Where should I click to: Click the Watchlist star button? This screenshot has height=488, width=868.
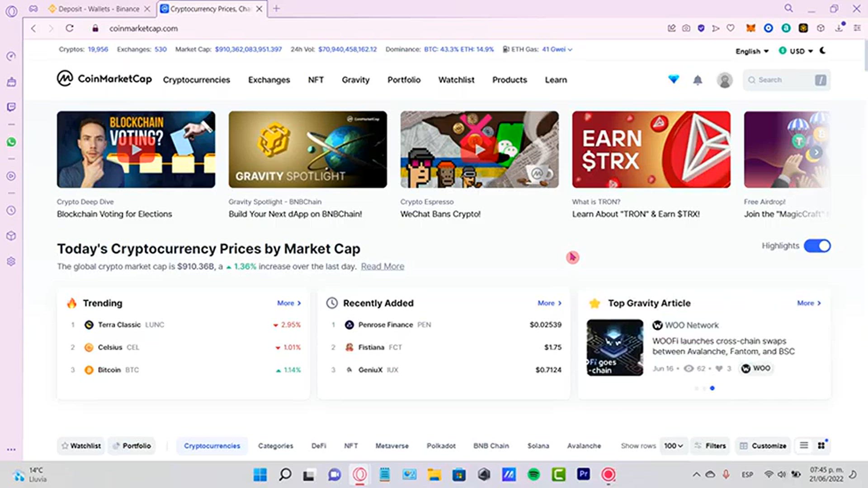[x=81, y=446]
